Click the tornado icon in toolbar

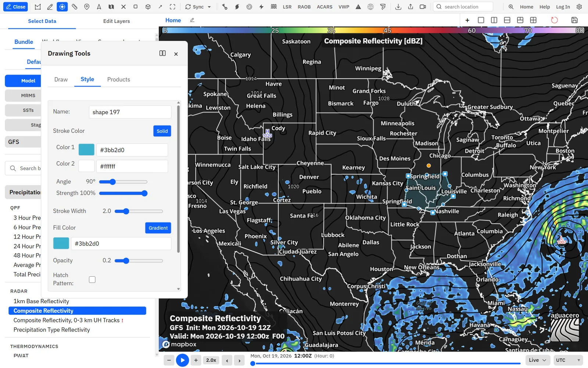pos(383,7)
